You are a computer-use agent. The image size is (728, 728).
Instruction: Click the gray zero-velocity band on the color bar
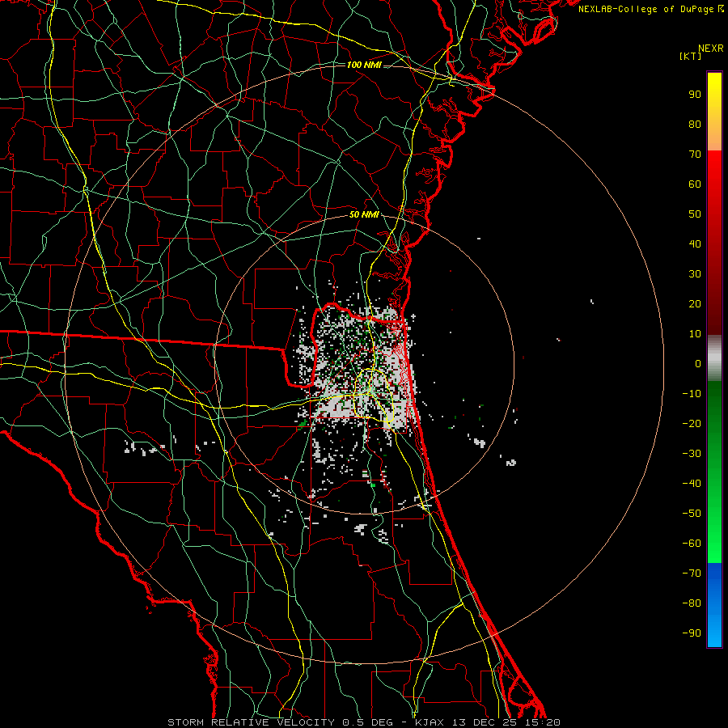714,358
